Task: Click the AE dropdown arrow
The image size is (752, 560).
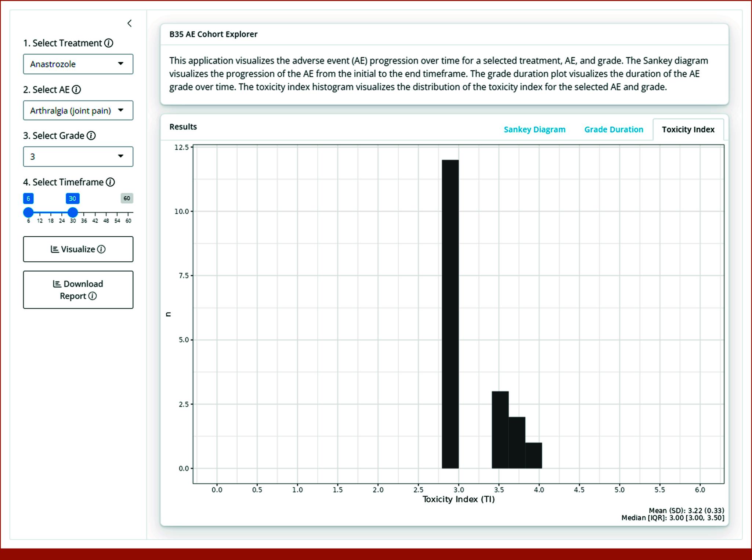Action: (x=120, y=110)
